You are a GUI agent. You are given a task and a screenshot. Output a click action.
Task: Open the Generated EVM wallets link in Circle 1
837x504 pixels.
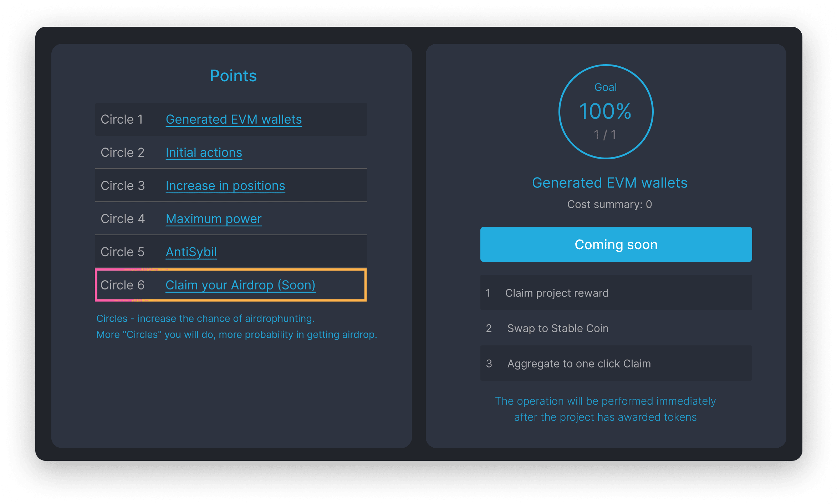[x=234, y=119]
